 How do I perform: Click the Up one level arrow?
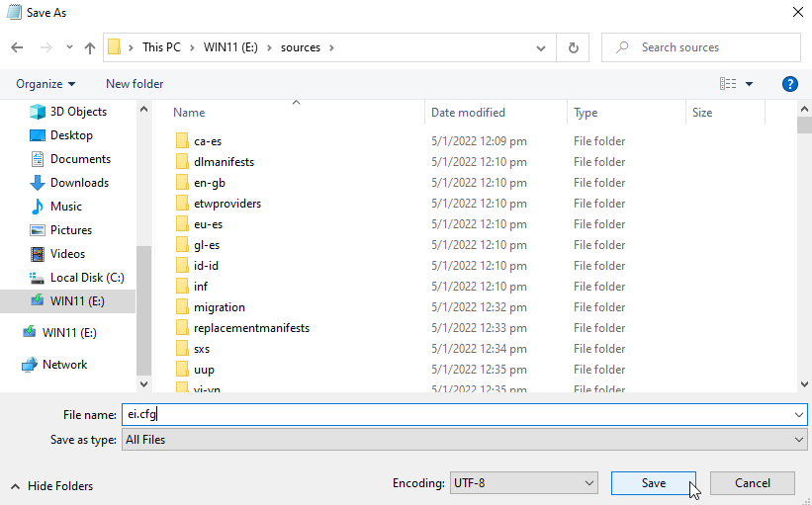90,47
